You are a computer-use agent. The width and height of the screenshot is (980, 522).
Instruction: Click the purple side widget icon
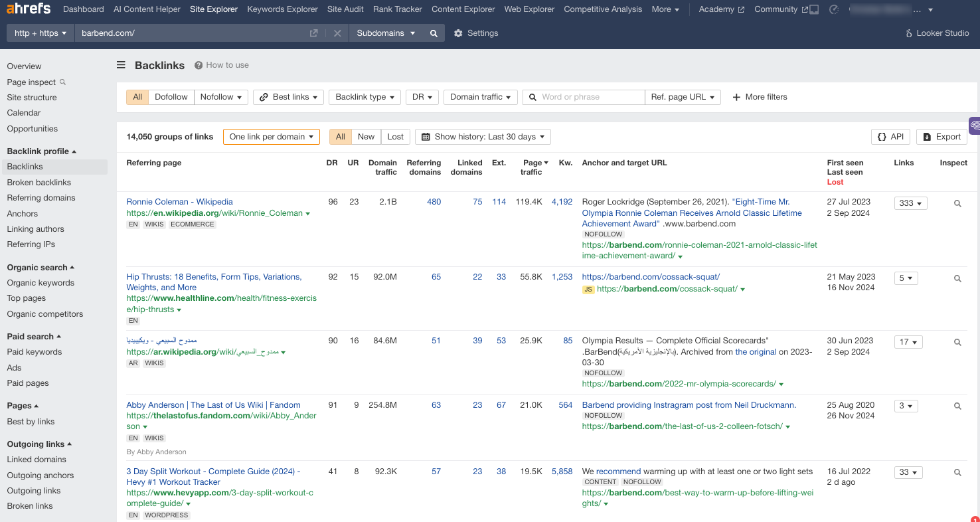point(975,126)
